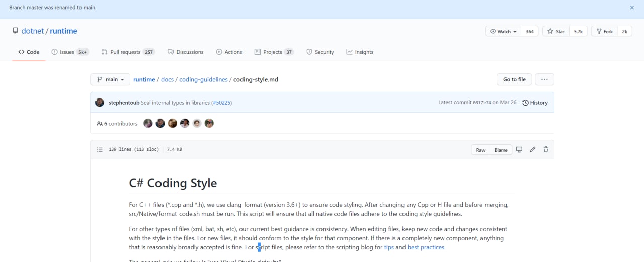This screenshot has width=644, height=262.
Task: View the Raw file
Action: coord(481,150)
